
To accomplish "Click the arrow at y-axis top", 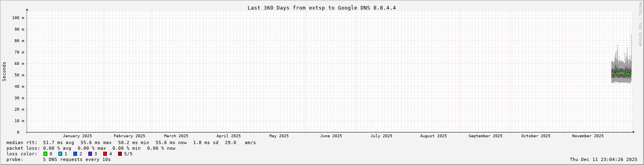I will [27, 9].
